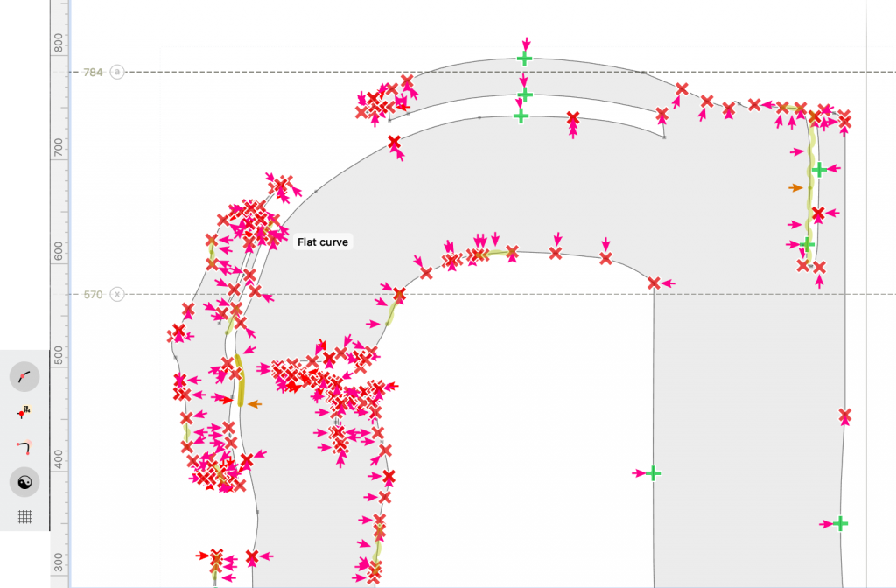Select the rounded corner indicator icon
Screen dimensions: 896x588
point(24,446)
